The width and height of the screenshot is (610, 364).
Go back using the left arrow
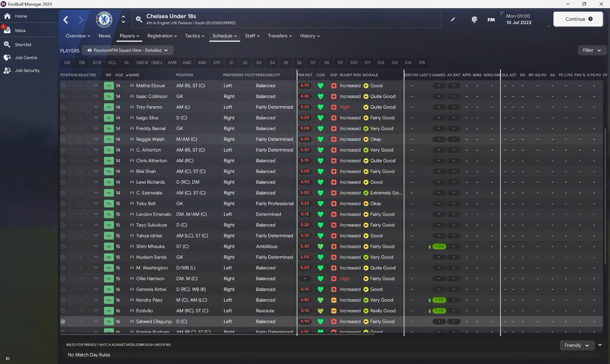66,20
